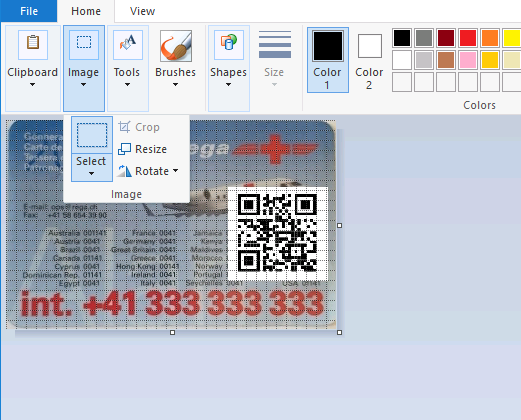Select the Color 2 button
Viewport: 521px width, 420px height.
(369, 60)
